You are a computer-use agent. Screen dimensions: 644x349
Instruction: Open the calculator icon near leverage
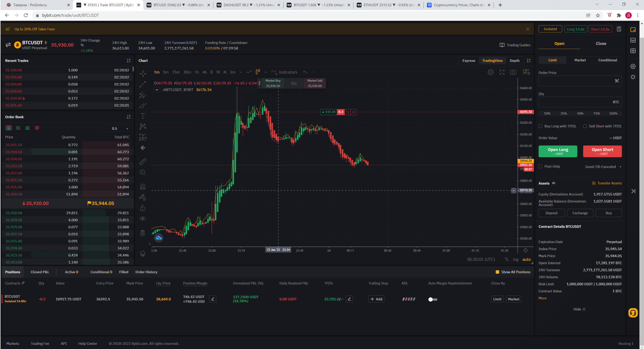click(619, 29)
